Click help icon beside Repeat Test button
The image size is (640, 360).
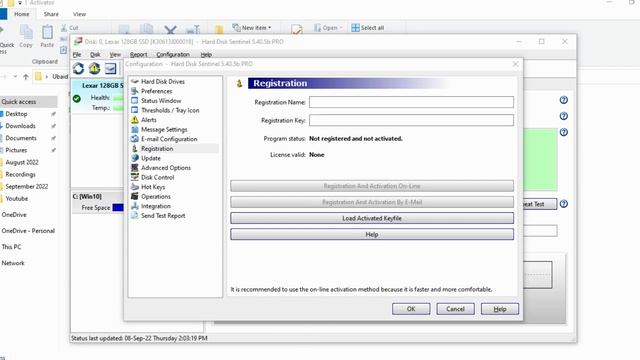pos(564,204)
